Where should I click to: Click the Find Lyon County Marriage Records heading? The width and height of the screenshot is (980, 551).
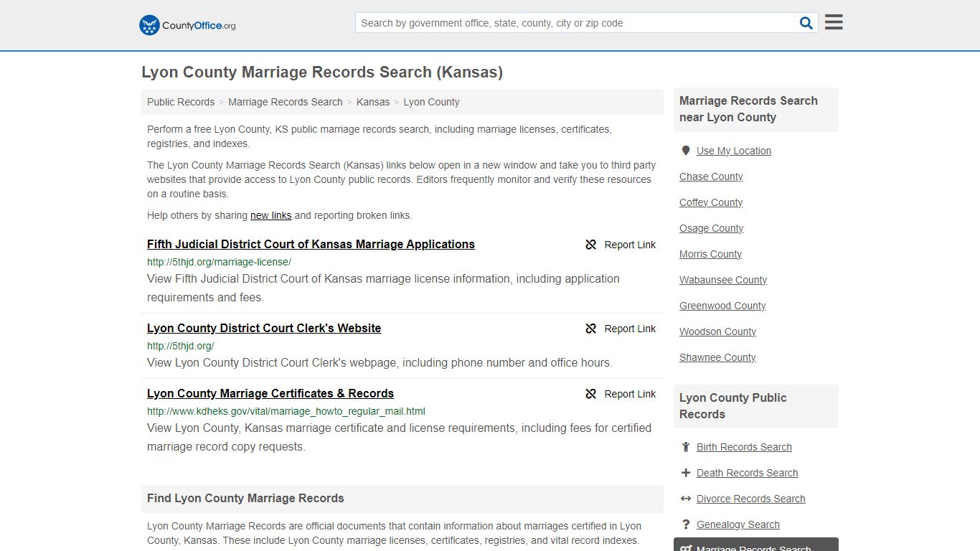[245, 498]
